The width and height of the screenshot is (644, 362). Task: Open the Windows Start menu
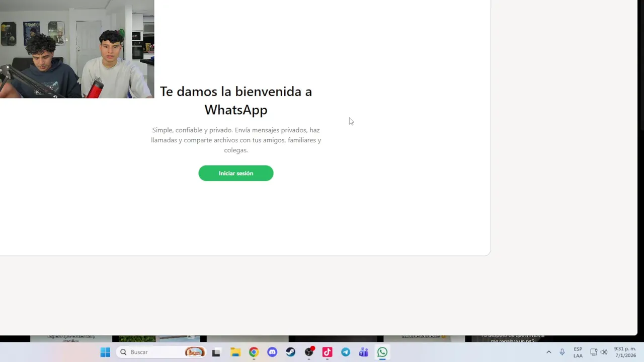pos(105,352)
